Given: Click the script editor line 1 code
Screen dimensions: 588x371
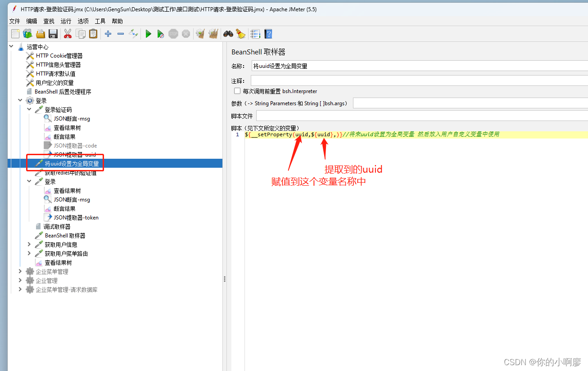Looking at the screenshot, I should (372, 134).
